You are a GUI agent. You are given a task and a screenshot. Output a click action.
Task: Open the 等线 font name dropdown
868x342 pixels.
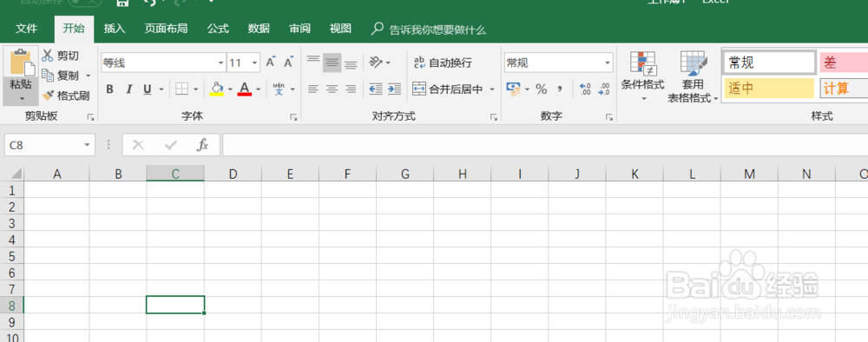(220, 63)
